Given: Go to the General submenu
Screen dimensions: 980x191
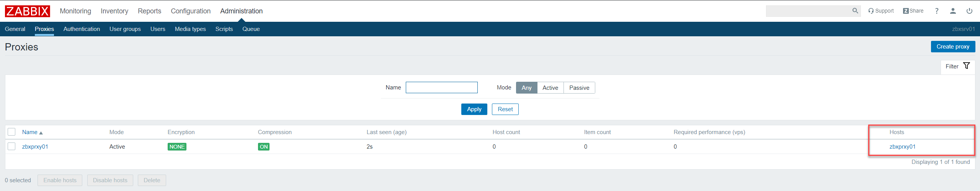Looking at the screenshot, I should tap(15, 29).
